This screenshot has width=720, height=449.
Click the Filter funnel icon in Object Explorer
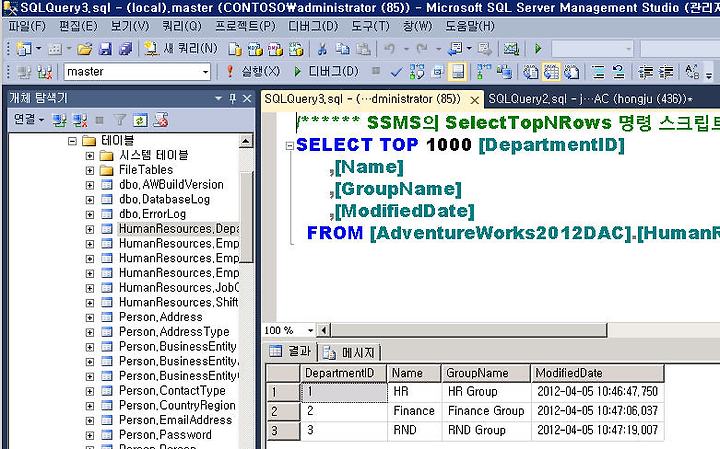[119, 120]
